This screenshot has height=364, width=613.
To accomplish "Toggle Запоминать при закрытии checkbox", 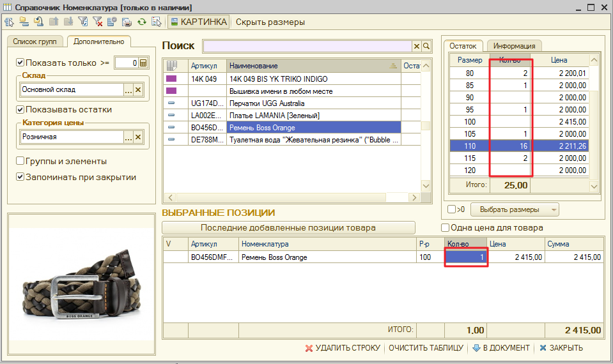I will coord(20,177).
